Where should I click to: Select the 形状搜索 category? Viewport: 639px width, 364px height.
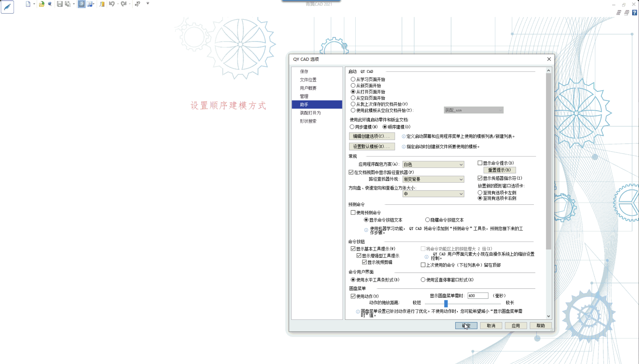[x=317, y=121]
